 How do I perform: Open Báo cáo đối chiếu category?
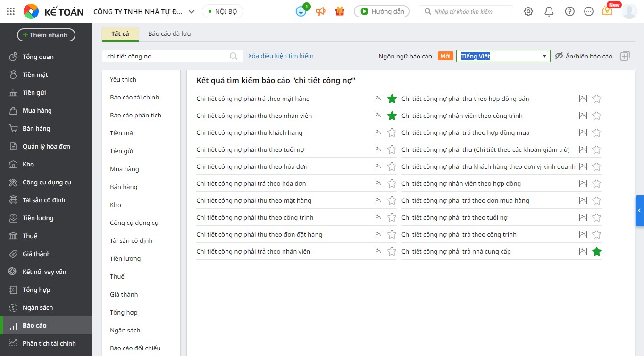(x=135, y=348)
